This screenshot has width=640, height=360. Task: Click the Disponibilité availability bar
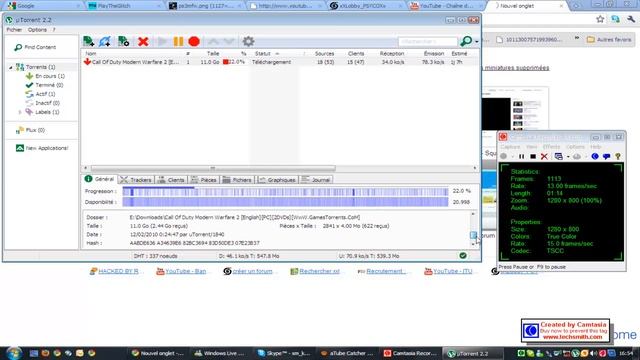click(285, 202)
